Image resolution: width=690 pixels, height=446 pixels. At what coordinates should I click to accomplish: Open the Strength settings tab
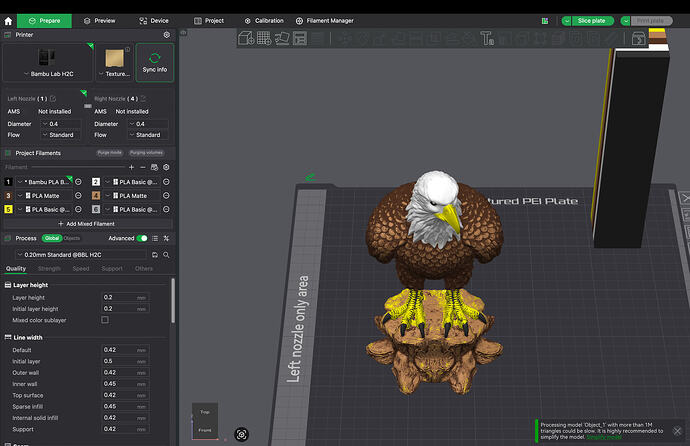[x=49, y=268]
